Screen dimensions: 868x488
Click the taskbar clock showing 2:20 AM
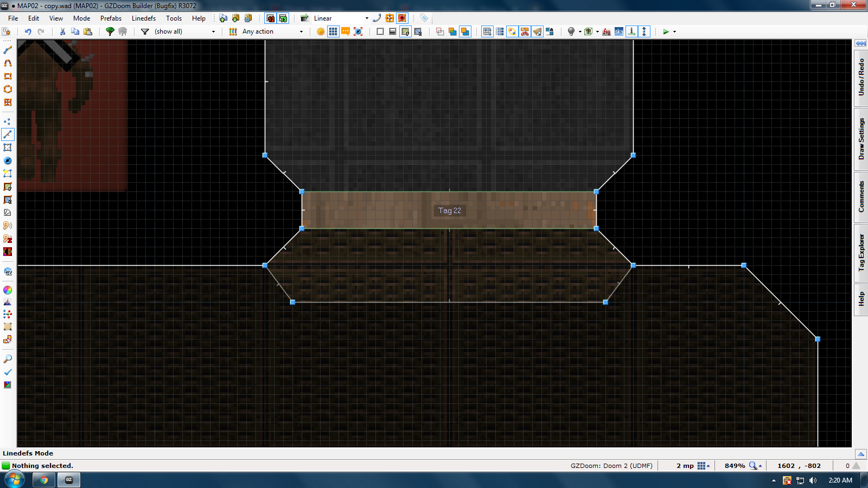pos(840,480)
